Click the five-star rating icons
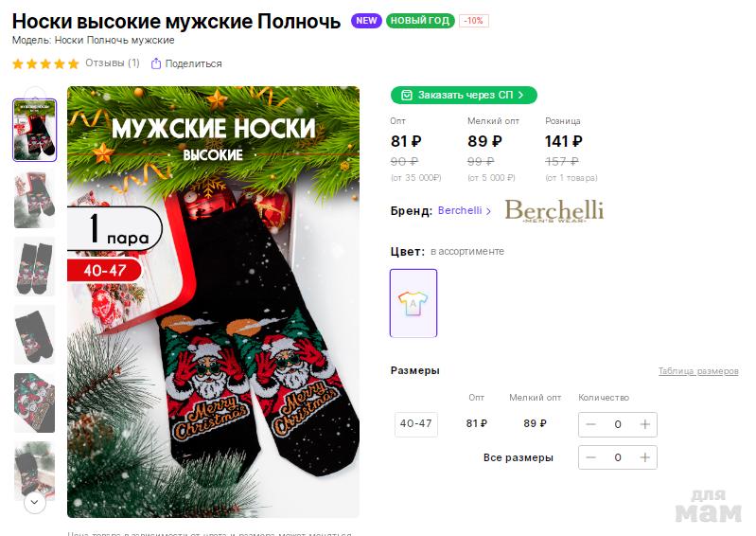This screenshot has height=536, width=756. [45, 64]
